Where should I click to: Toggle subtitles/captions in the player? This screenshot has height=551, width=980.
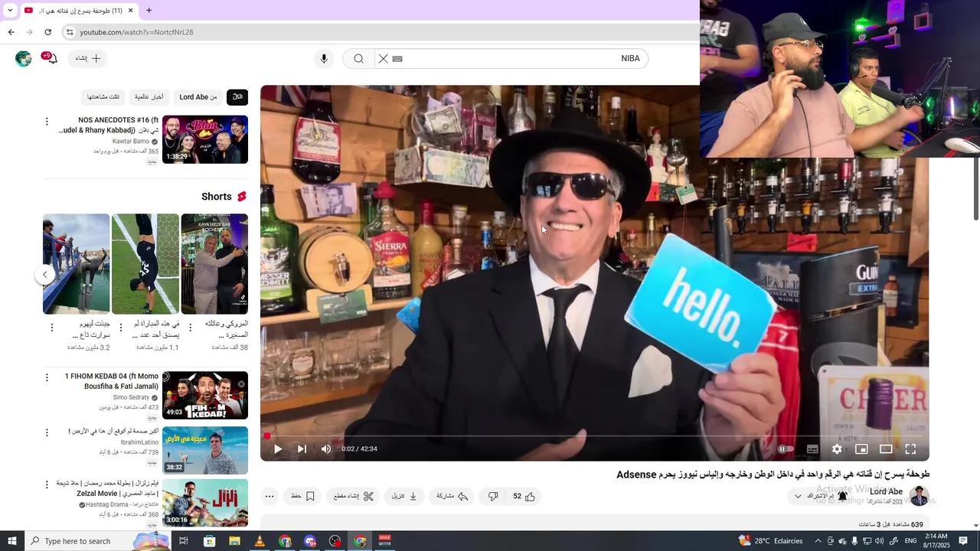[812, 449]
